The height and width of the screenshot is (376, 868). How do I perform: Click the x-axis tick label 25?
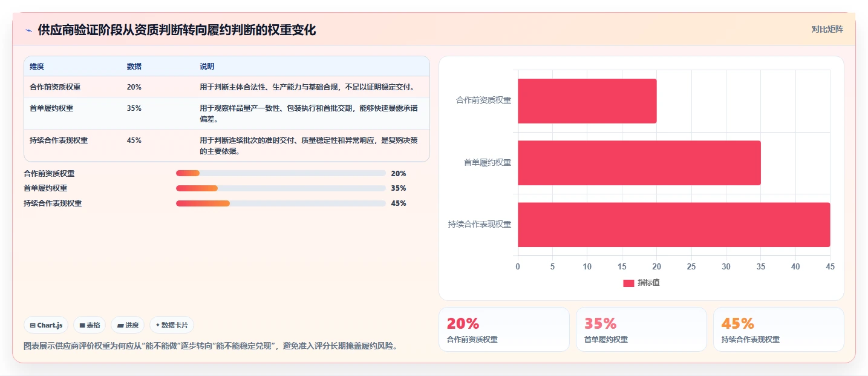(x=691, y=266)
